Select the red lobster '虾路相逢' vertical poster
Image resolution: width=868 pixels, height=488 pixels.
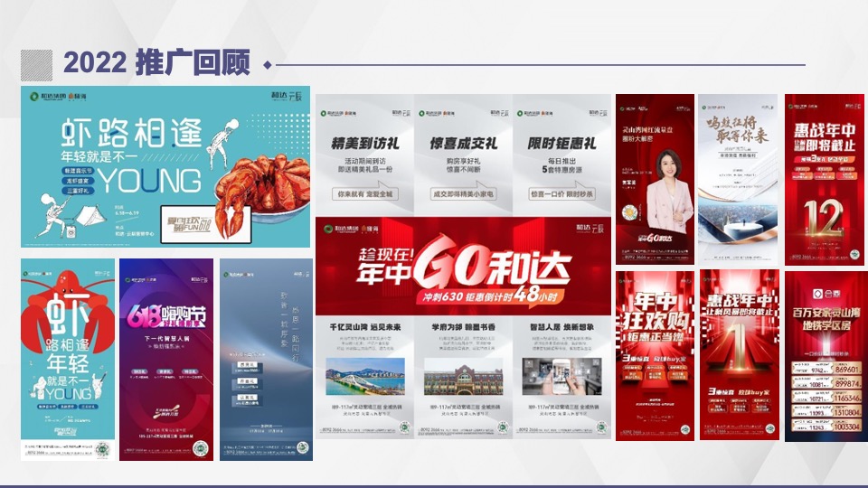click(x=68, y=359)
